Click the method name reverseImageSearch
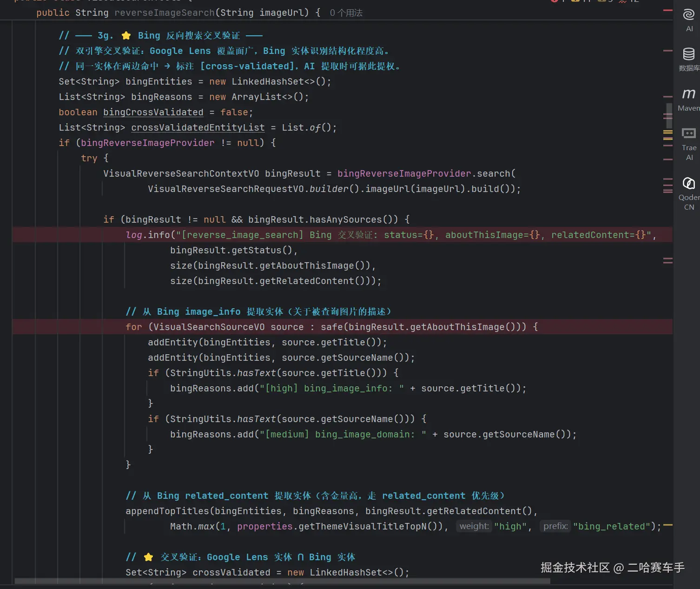This screenshot has height=589, width=700. (165, 13)
